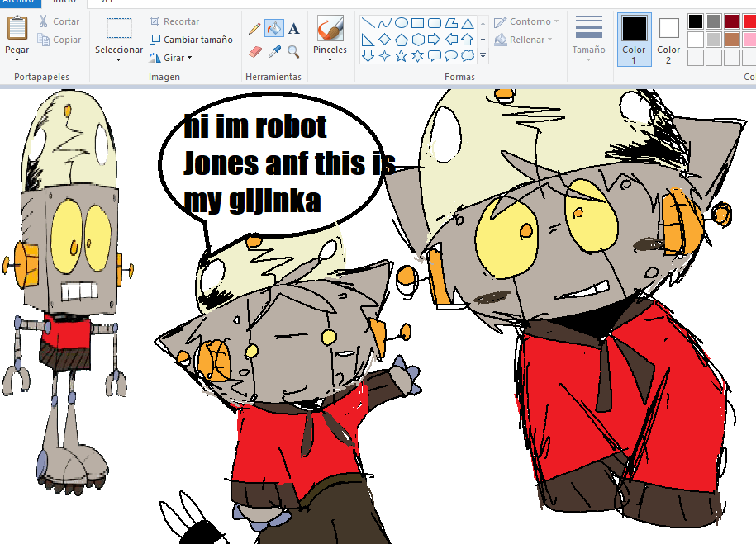Pick the dark red palette swatch
756x544 pixels.
coord(731,21)
